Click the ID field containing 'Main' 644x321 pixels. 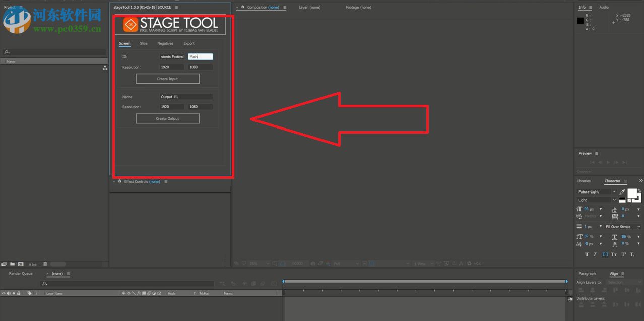click(x=201, y=57)
